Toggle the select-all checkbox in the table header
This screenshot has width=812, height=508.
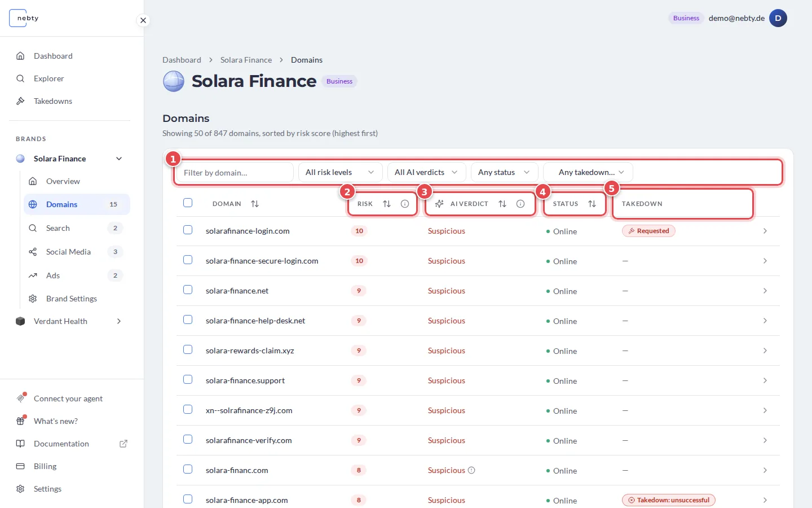[188, 203]
